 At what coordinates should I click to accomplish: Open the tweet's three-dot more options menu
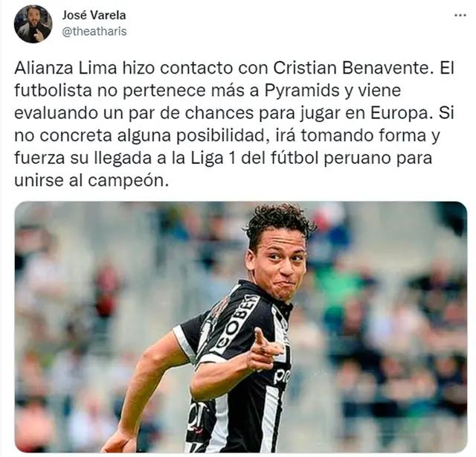pyautogui.click(x=460, y=15)
